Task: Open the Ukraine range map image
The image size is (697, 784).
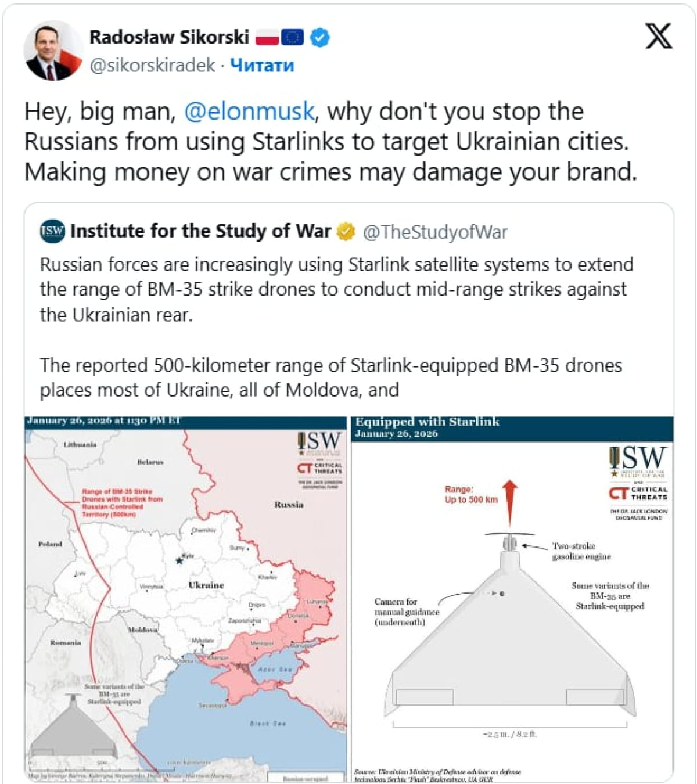Action: [186, 598]
